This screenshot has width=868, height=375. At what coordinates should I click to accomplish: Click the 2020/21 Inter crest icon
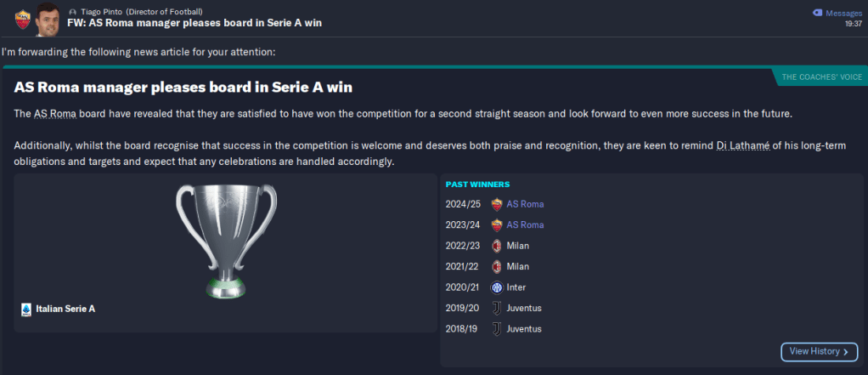tap(496, 287)
